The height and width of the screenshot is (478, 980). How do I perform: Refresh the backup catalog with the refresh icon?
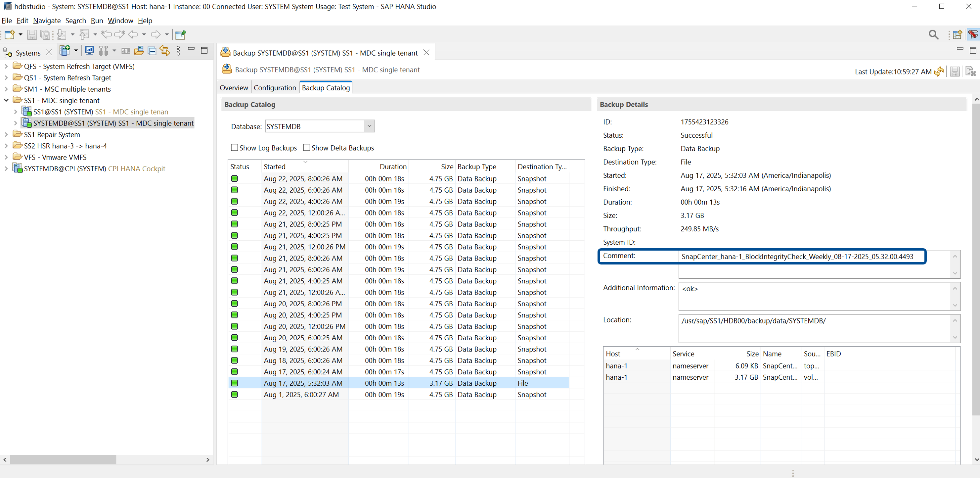tap(939, 72)
